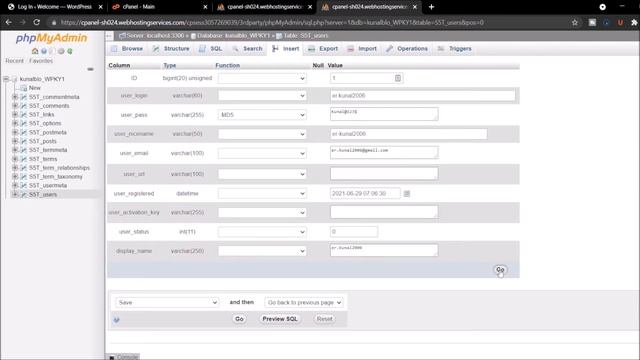Open the Save action dropdown
Screen dimensions: 640x360
pyautogui.click(x=167, y=302)
